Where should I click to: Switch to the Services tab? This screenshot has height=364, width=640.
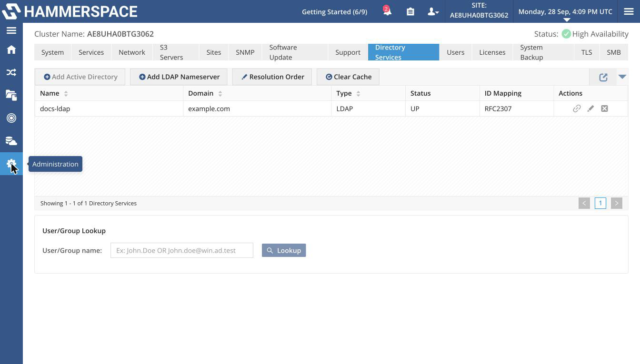91,52
